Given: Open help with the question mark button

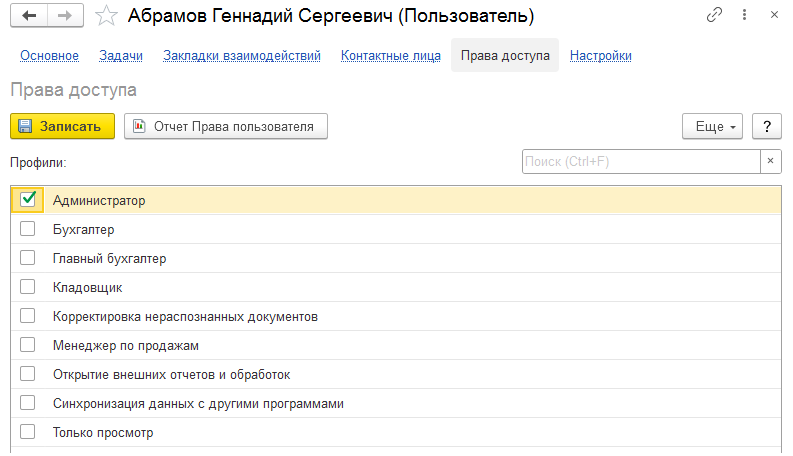Looking at the screenshot, I should click(x=767, y=126).
